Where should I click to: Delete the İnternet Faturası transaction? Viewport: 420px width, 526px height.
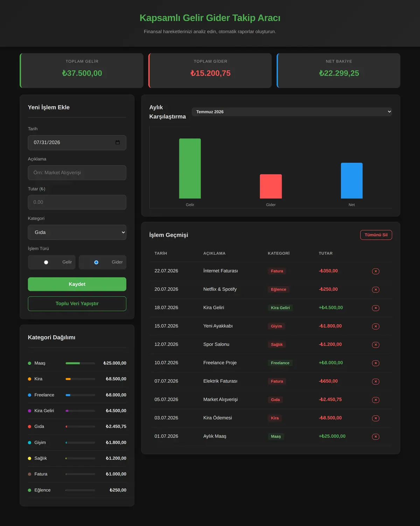click(376, 271)
